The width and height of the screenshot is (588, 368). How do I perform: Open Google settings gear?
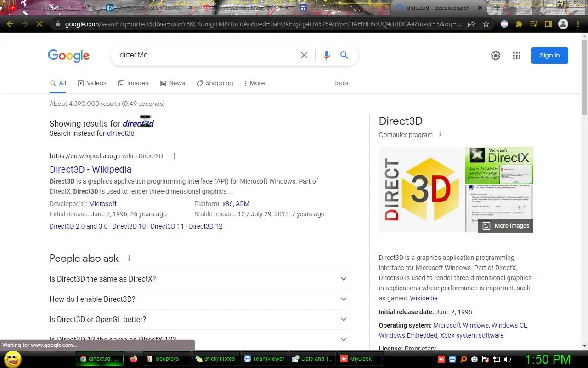tap(495, 56)
